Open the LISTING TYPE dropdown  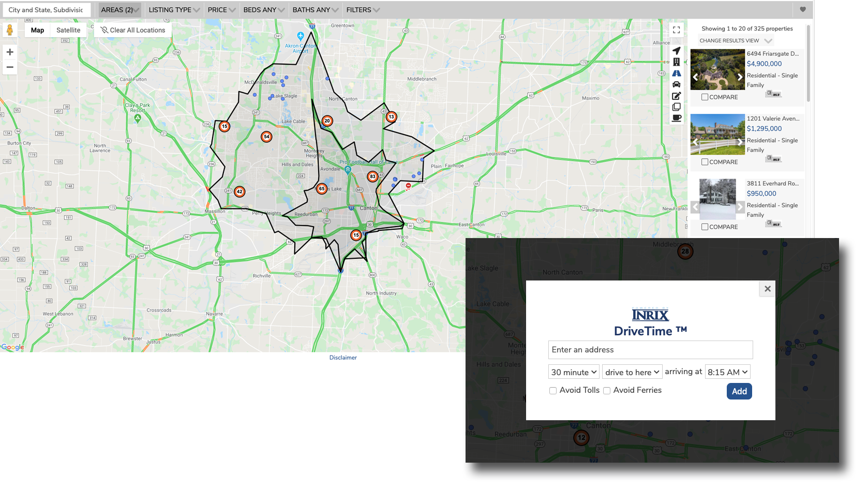[174, 10]
